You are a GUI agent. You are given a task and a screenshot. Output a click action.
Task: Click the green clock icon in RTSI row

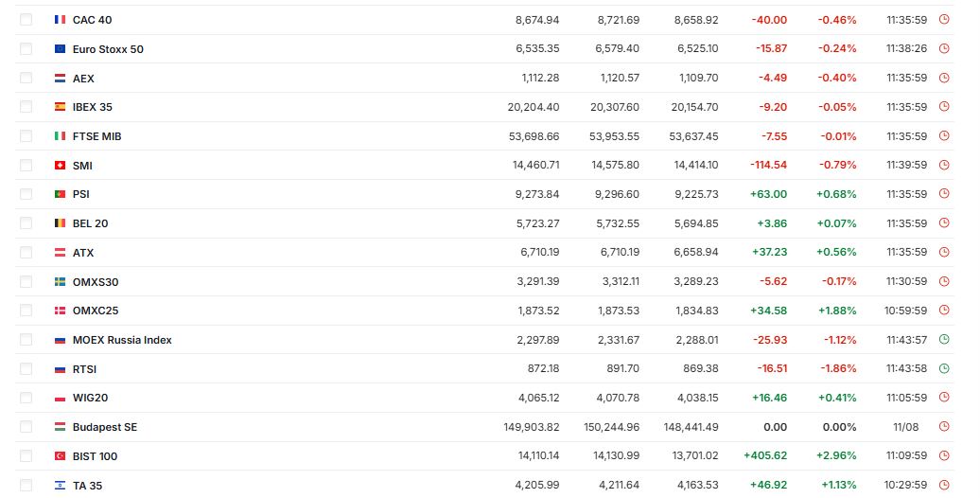[944, 368]
